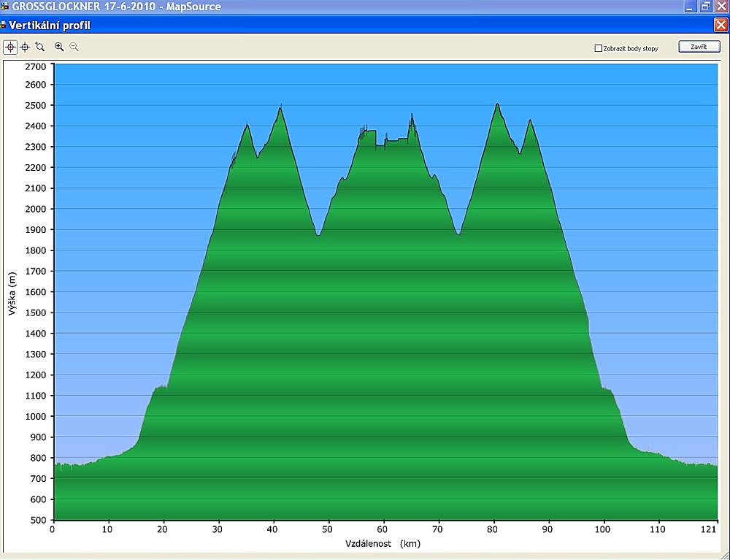Click the Vzdálenost (km) axis label
The image size is (730, 560).
(383, 544)
